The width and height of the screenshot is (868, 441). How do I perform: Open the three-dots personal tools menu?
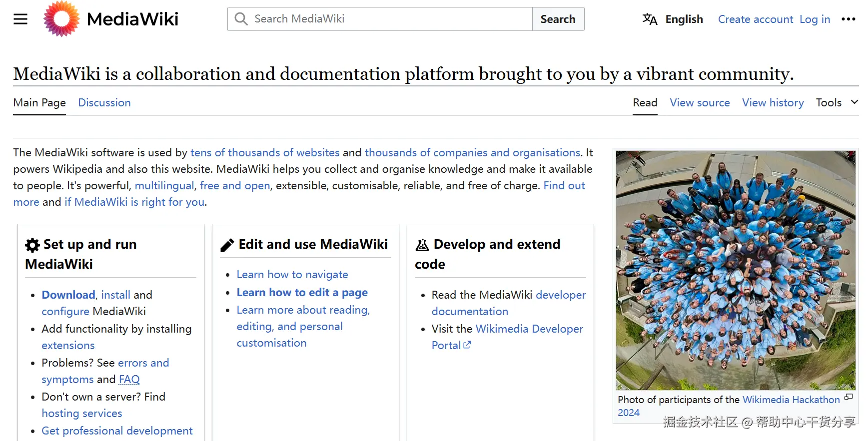point(848,19)
